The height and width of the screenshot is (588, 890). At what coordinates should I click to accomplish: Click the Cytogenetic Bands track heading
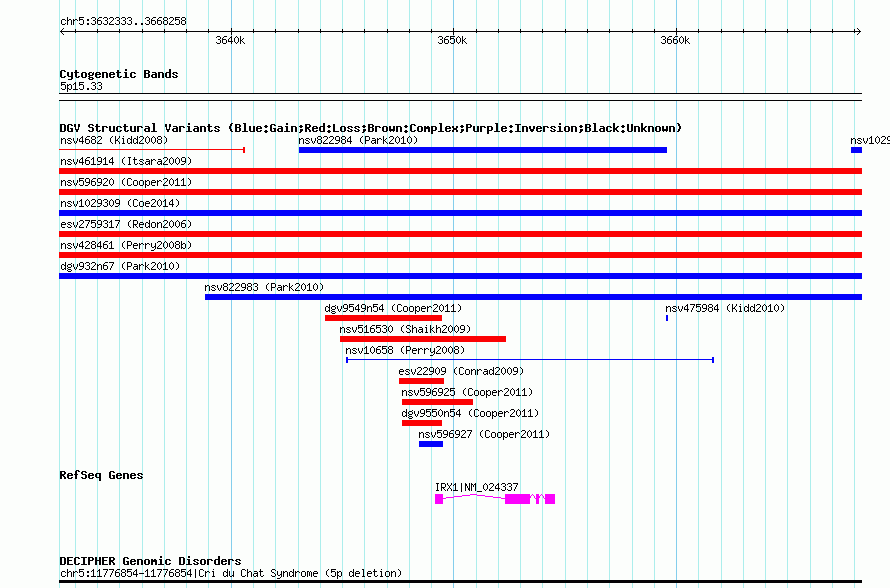119,74
